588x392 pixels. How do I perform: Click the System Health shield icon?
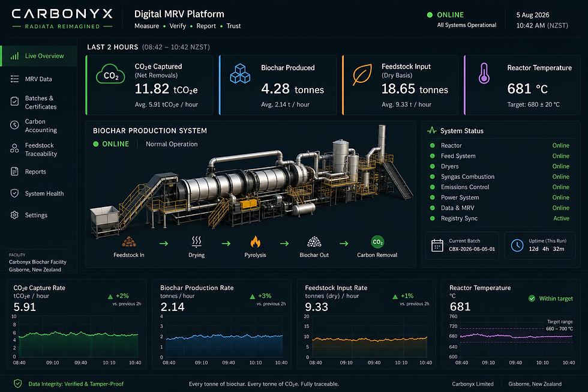pyautogui.click(x=14, y=193)
